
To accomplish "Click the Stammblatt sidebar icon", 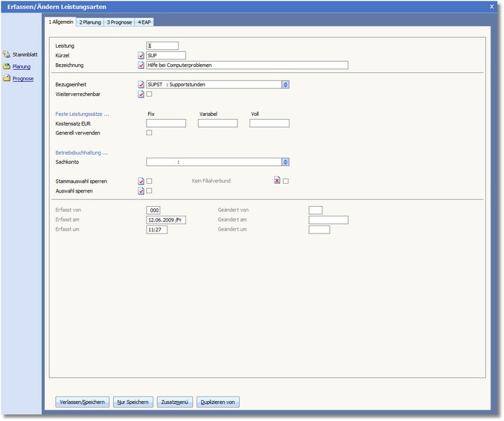I will coord(7,54).
